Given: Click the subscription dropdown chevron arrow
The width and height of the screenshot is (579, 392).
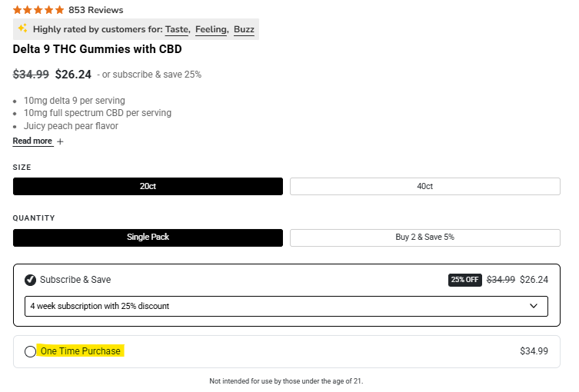Looking at the screenshot, I should (534, 306).
